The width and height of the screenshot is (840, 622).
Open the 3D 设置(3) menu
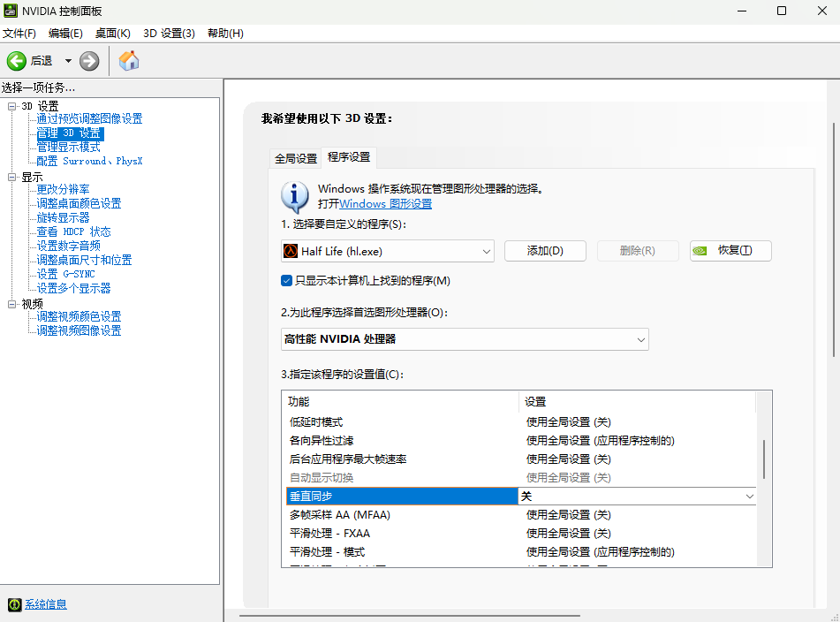[169, 34]
